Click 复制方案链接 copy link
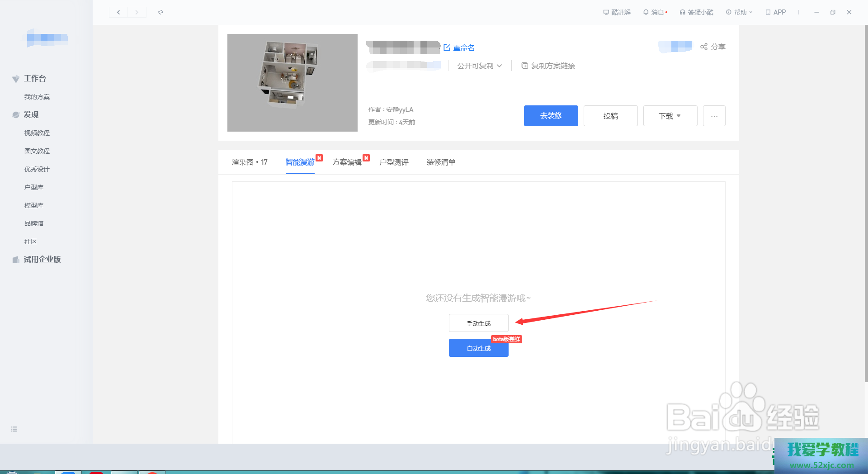Viewport: 868px width, 474px height. click(548, 66)
